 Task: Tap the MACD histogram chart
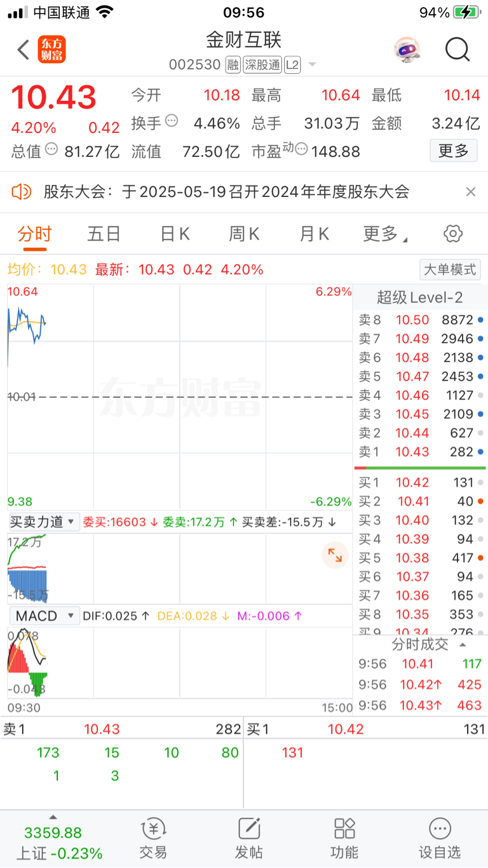[180, 663]
